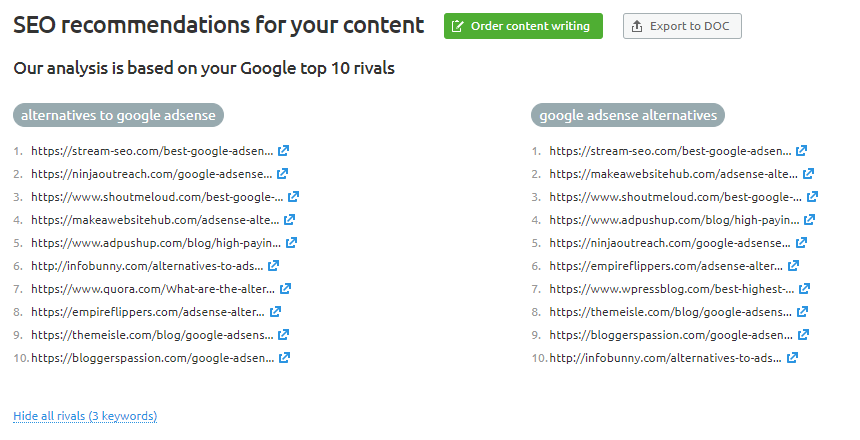860x440 pixels.
Task: Click external icon beside left empireflippers.com URL
Action: (x=276, y=311)
